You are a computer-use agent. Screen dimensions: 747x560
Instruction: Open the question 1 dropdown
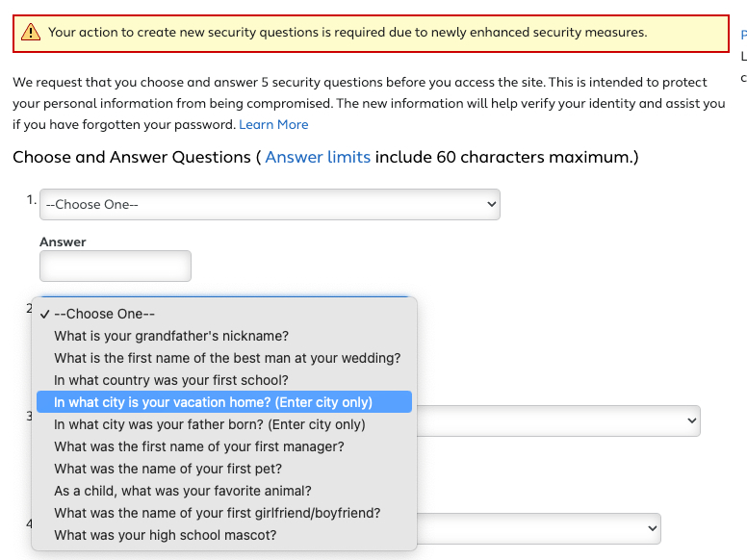[270, 204]
